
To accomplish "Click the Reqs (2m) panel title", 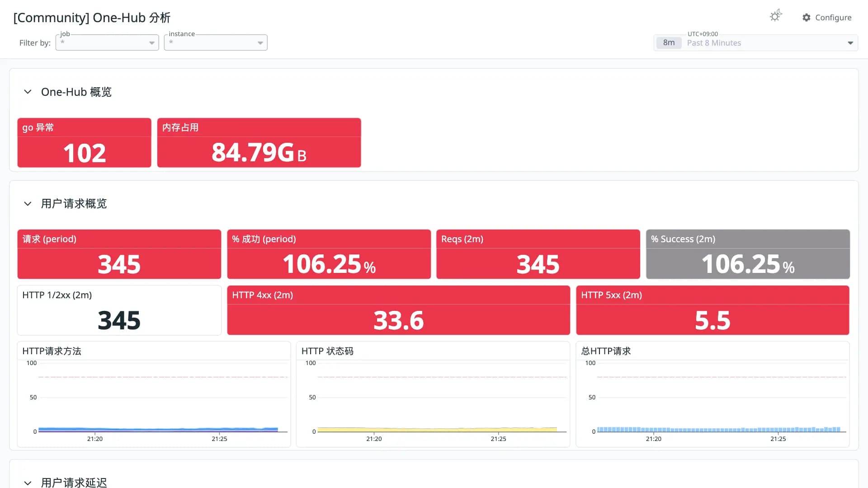I will pyautogui.click(x=462, y=239).
